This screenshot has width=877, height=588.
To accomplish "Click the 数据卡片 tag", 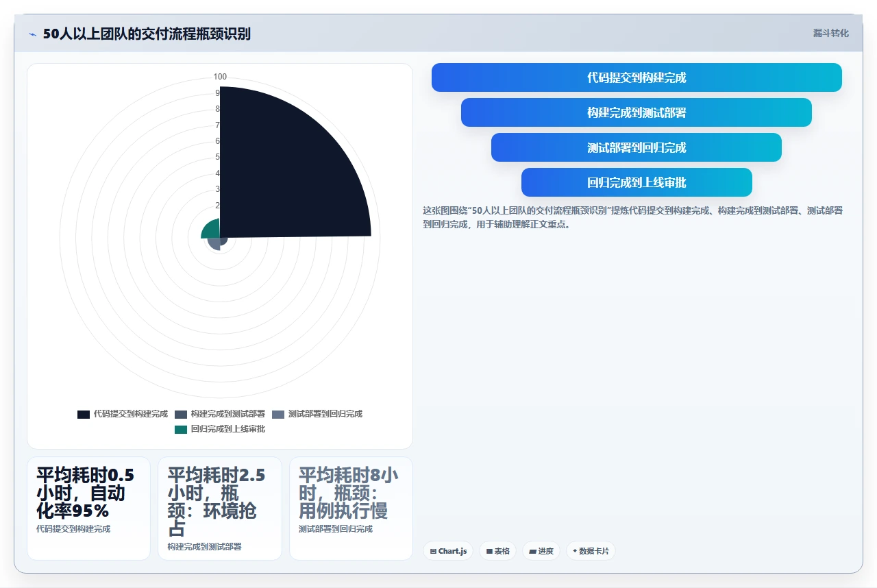I will 591,551.
